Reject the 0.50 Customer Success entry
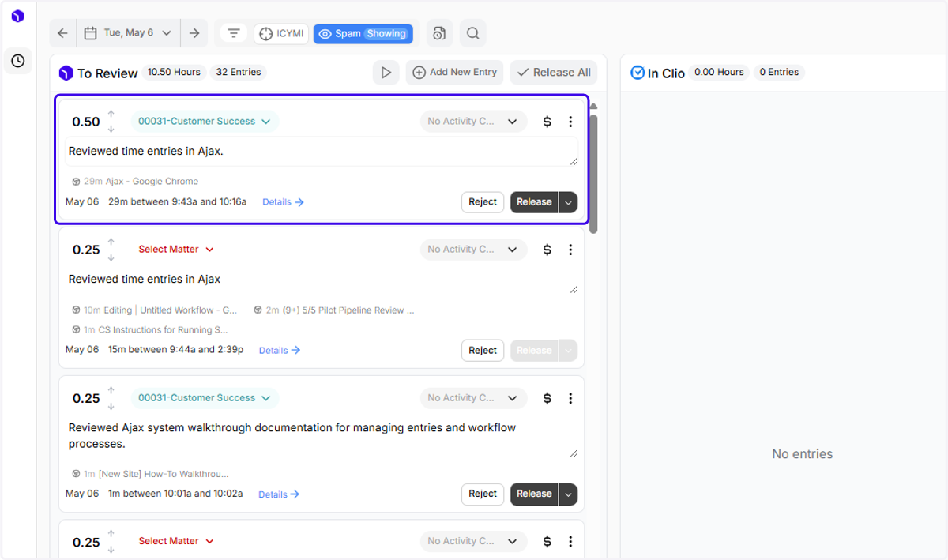The height and width of the screenshot is (560, 948). [x=483, y=202]
